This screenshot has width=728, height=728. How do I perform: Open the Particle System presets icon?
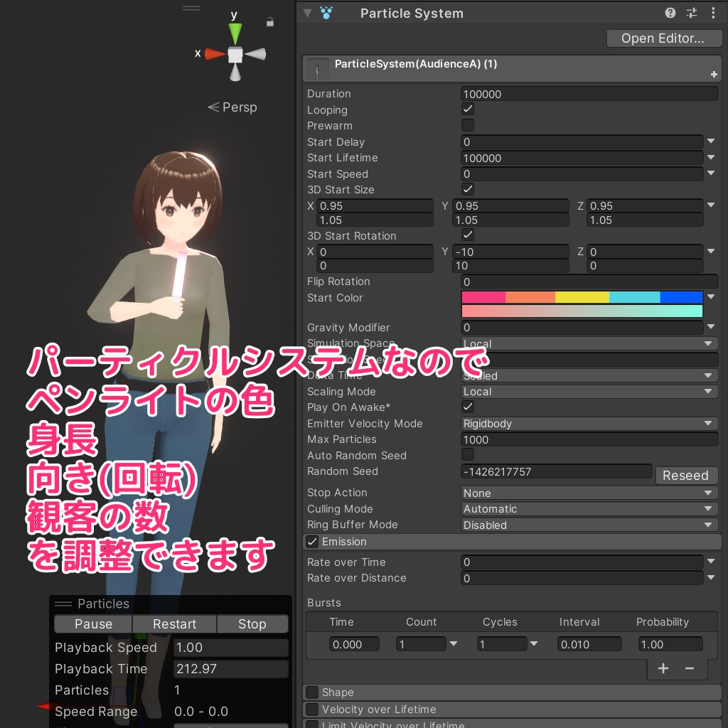point(690,13)
